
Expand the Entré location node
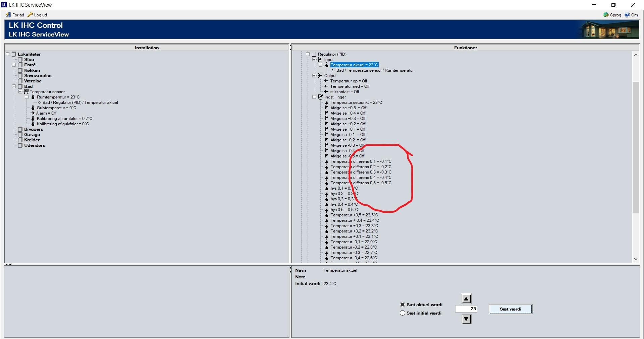click(x=14, y=65)
